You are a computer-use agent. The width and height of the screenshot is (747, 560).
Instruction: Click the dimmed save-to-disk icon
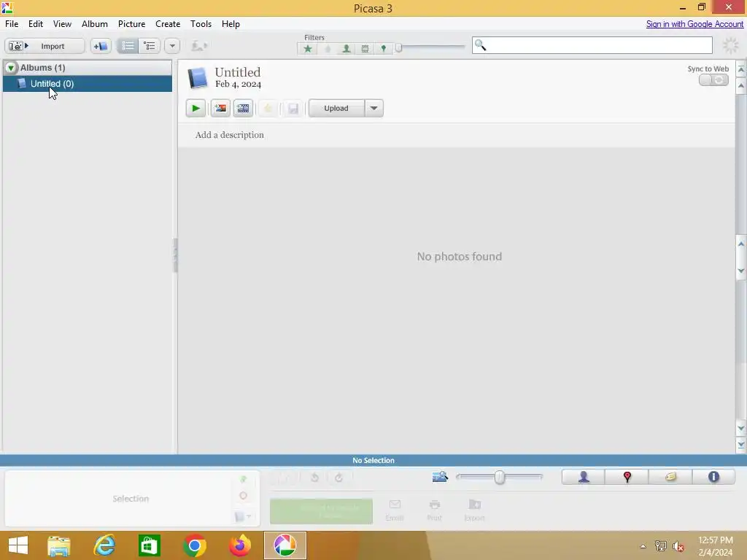[x=293, y=109]
